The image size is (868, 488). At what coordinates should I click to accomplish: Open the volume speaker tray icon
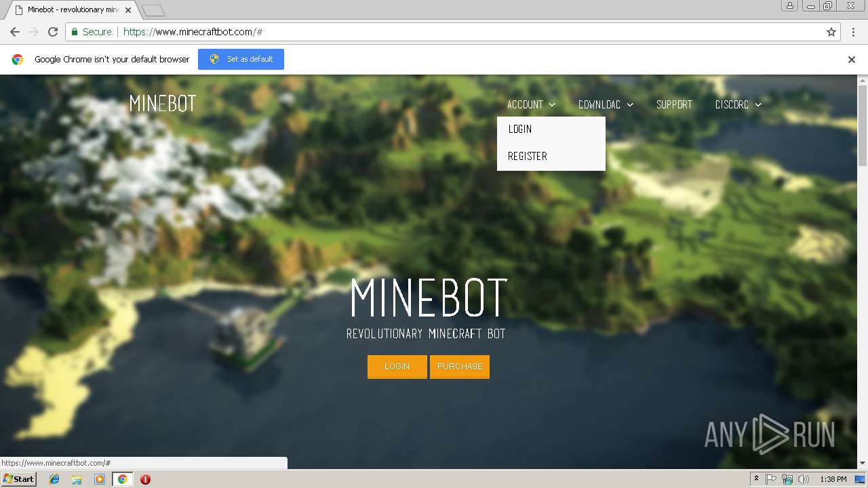pyautogui.click(x=804, y=479)
